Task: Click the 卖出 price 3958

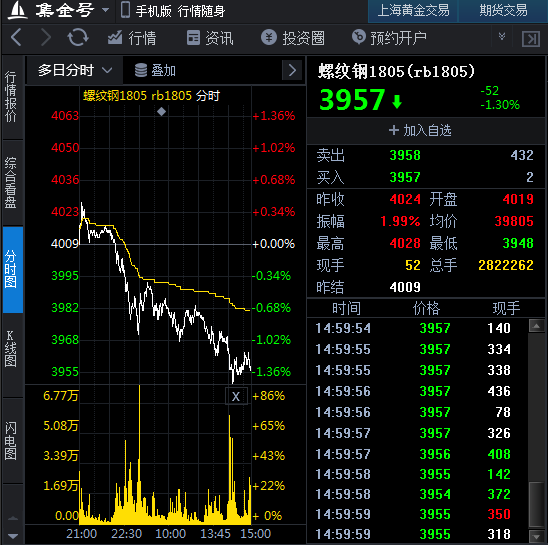Action: [x=405, y=155]
